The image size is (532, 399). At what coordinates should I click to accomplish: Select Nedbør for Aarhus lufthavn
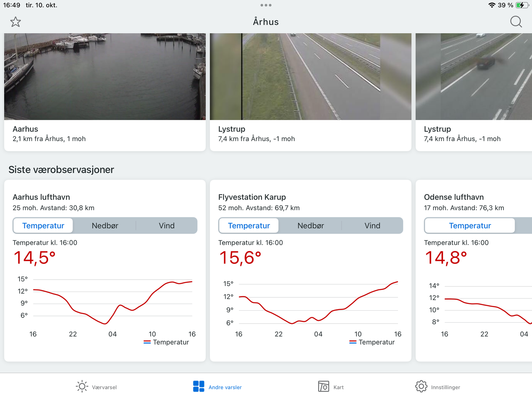[105, 226]
